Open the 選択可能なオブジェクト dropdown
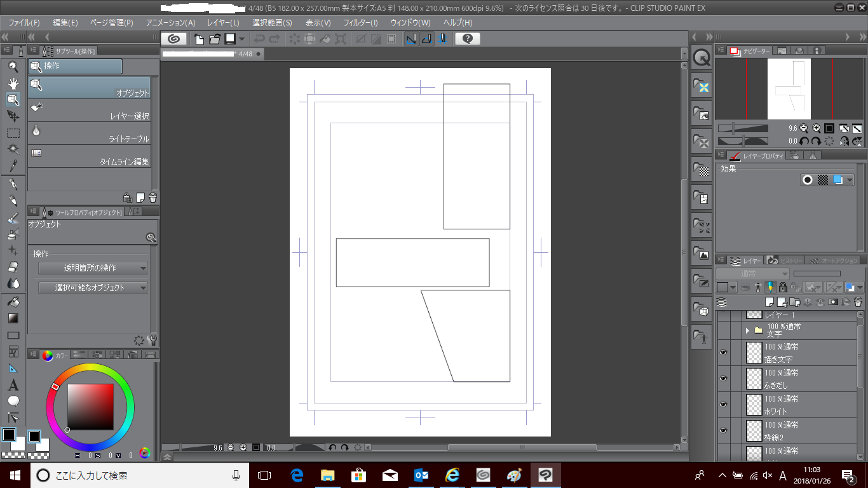 [x=93, y=288]
